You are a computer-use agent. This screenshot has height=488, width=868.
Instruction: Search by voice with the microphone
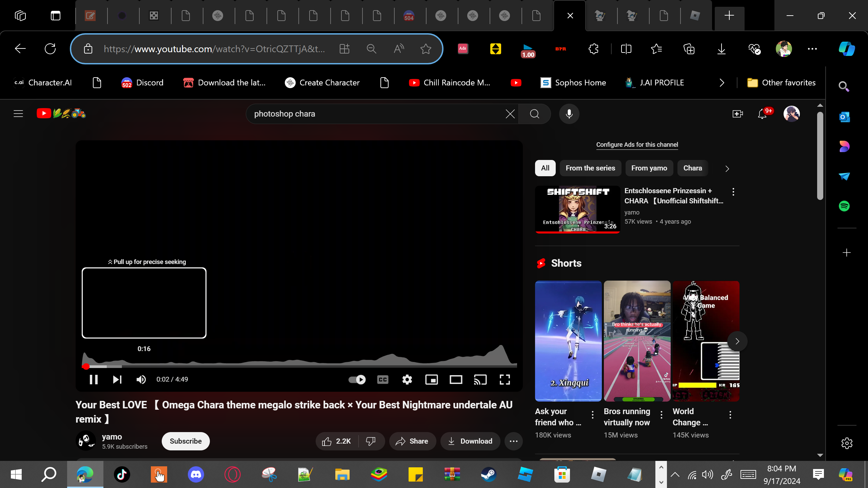(x=569, y=114)
